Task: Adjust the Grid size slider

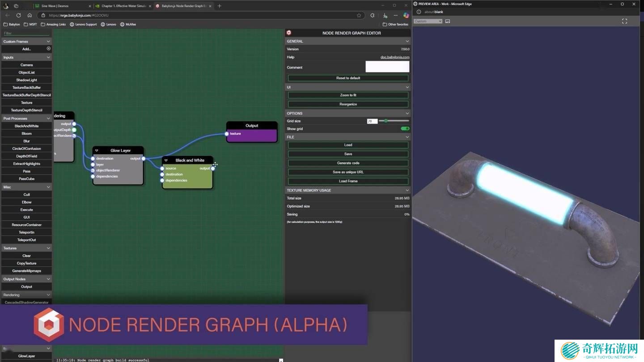Action: coord(386,121)
